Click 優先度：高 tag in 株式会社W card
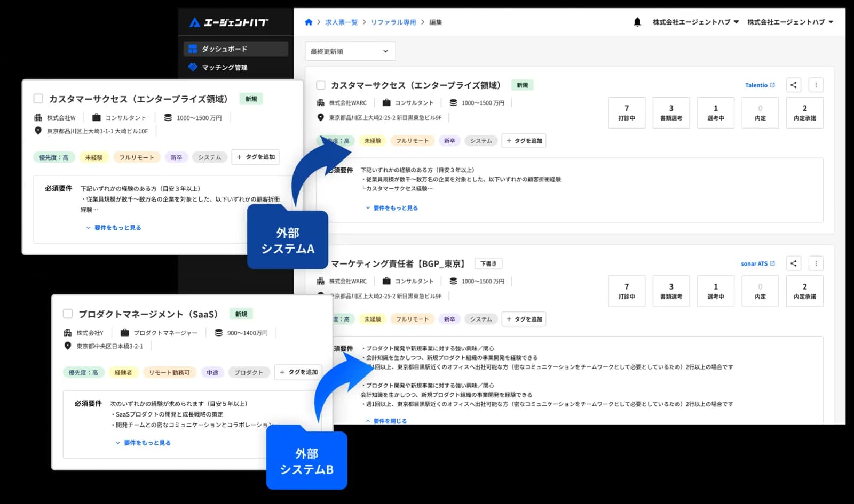The width and height of the screenshot is (854, 504). pyautogui.click(x=53, y=157)
